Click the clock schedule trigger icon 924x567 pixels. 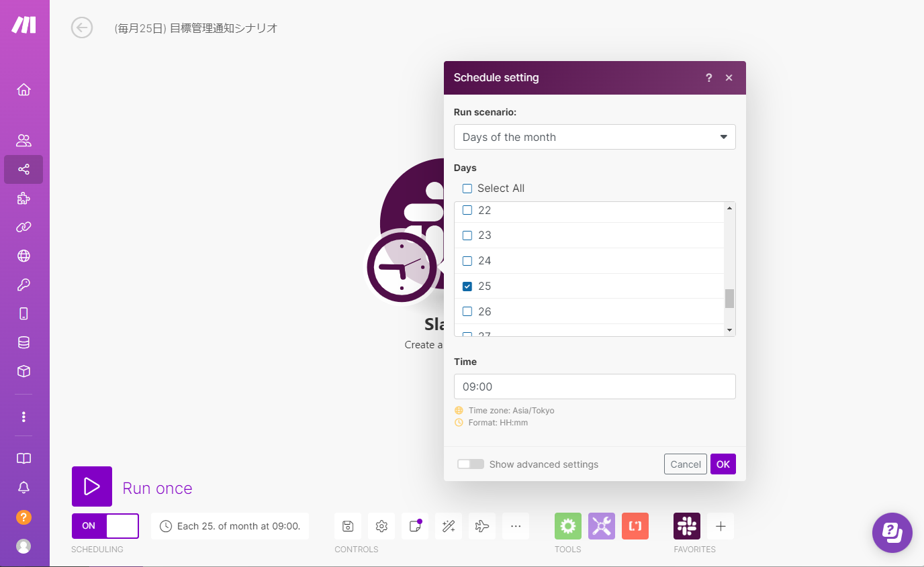click(402, 267)
